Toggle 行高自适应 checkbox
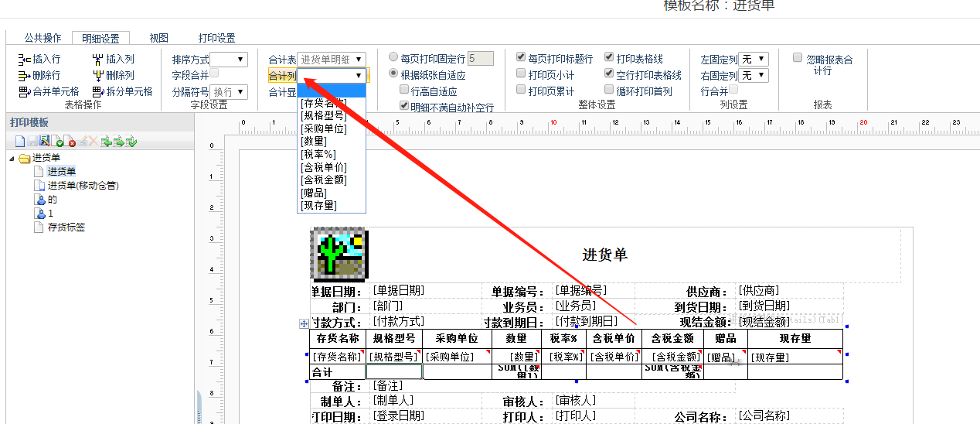The width and height of the screenshot is (980, 424). point(404,91)
